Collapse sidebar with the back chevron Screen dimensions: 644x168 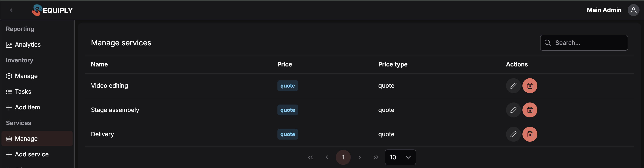coord(11,10)
